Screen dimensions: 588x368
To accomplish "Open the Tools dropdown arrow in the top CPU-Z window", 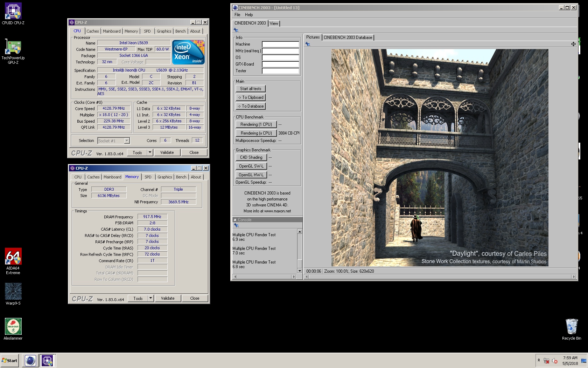I will point(150,152).
